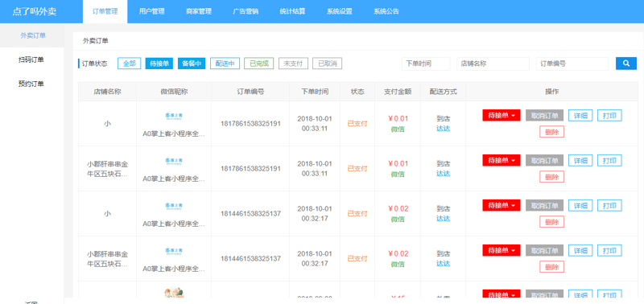The image size is (644, 304).
Task: Click the 点了吗外卖 logo title
Action: pos(35,11)
